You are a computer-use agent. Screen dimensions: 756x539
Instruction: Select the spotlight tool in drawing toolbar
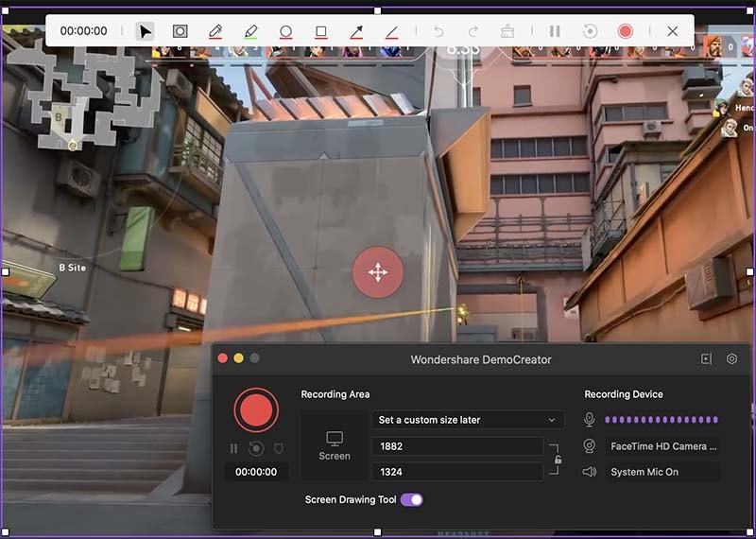coord(180,31)
